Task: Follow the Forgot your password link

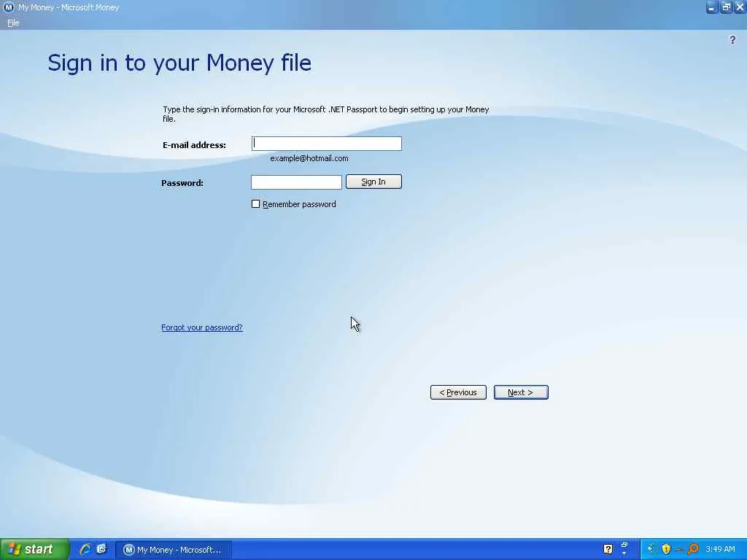Action: pos(202,327)
